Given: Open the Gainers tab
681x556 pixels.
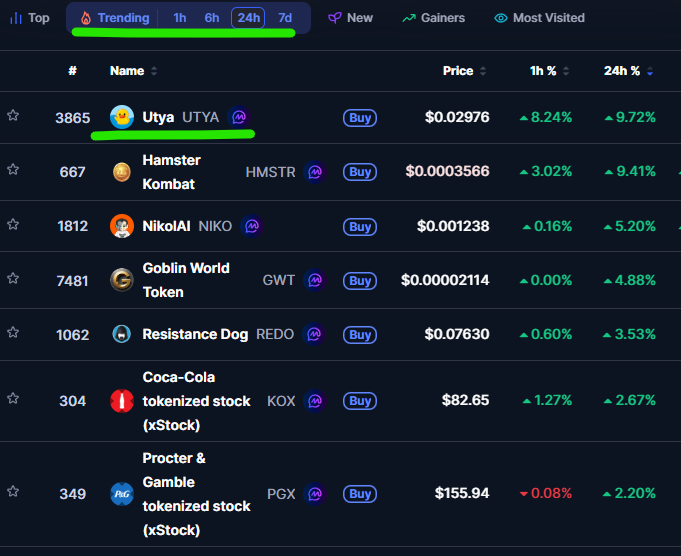Looking at the screenshot, I should (x=433, y=18).
